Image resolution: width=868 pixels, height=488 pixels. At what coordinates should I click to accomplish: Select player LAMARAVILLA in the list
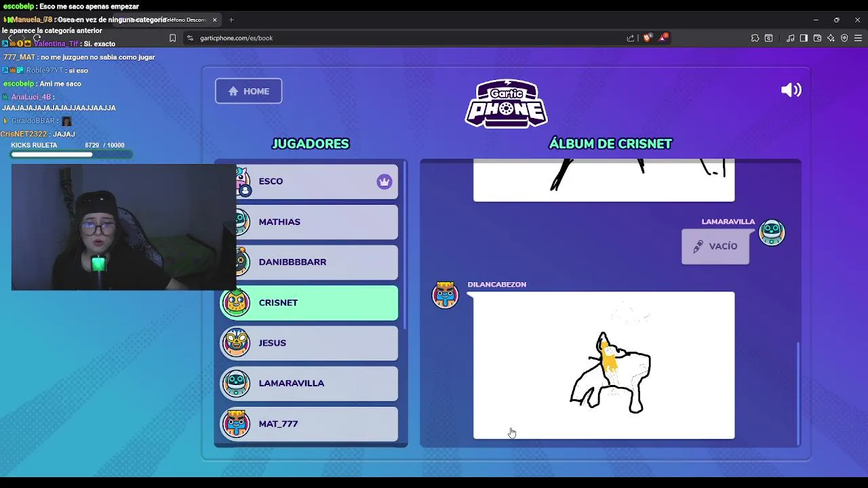309,384
